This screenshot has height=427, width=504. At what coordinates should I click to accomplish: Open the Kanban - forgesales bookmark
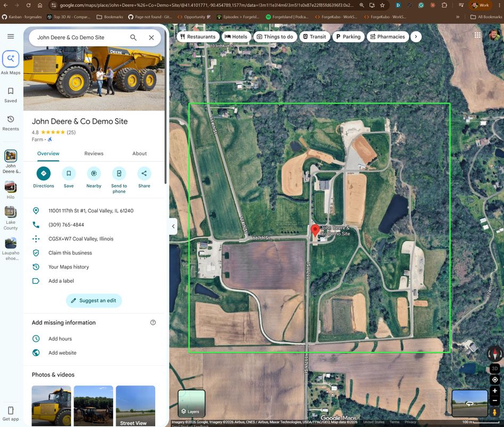[22, 16]
